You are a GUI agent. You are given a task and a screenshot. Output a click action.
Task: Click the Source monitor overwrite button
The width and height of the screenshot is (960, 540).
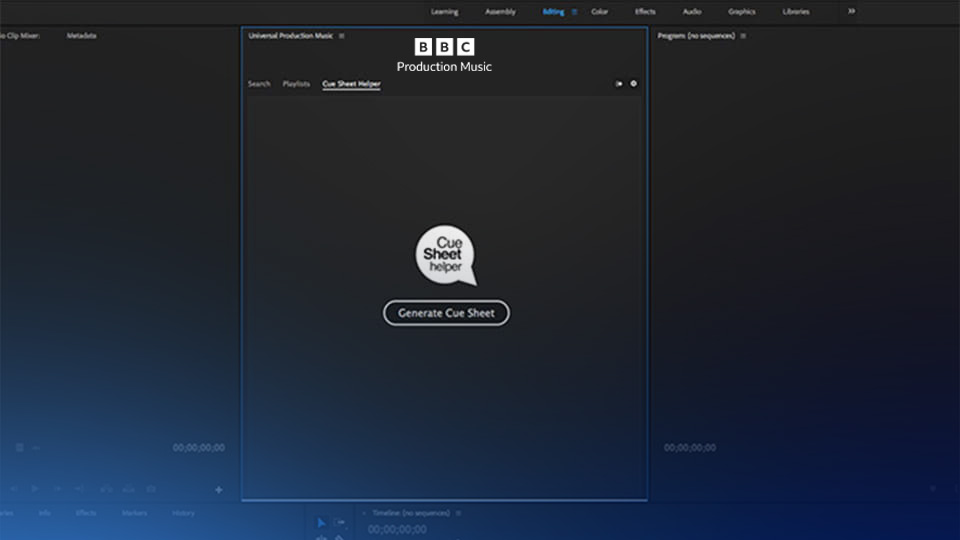(129, 489)
